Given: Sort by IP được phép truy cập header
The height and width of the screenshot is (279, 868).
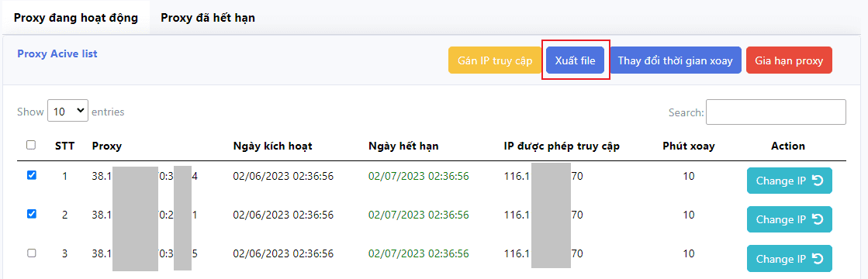Looking at the screenshot, I should pyautogui.click(x=562, y=146).
